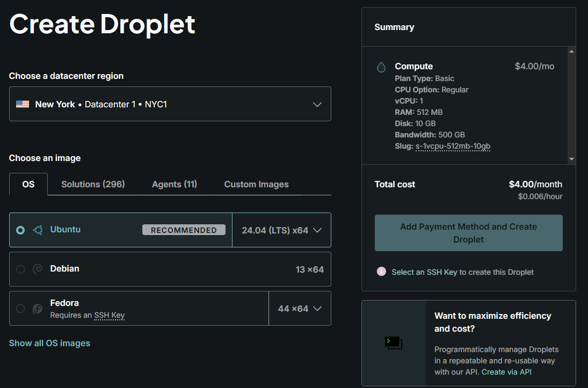Click the Plan Type: Basic line
The image size is (588, 388).
(425, 78)
